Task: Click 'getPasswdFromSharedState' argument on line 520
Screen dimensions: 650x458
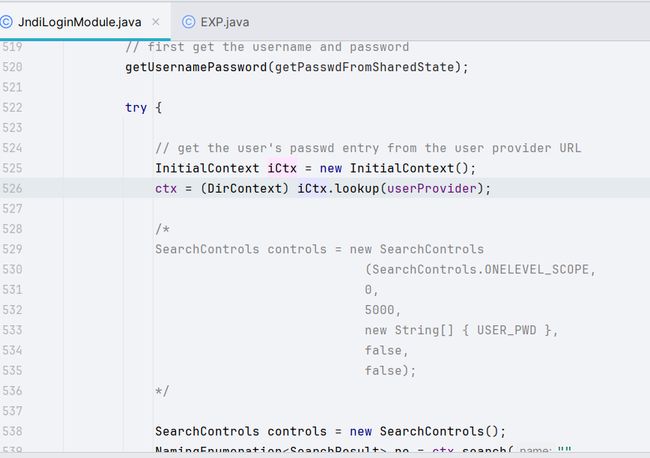Action: pos(365,67)
